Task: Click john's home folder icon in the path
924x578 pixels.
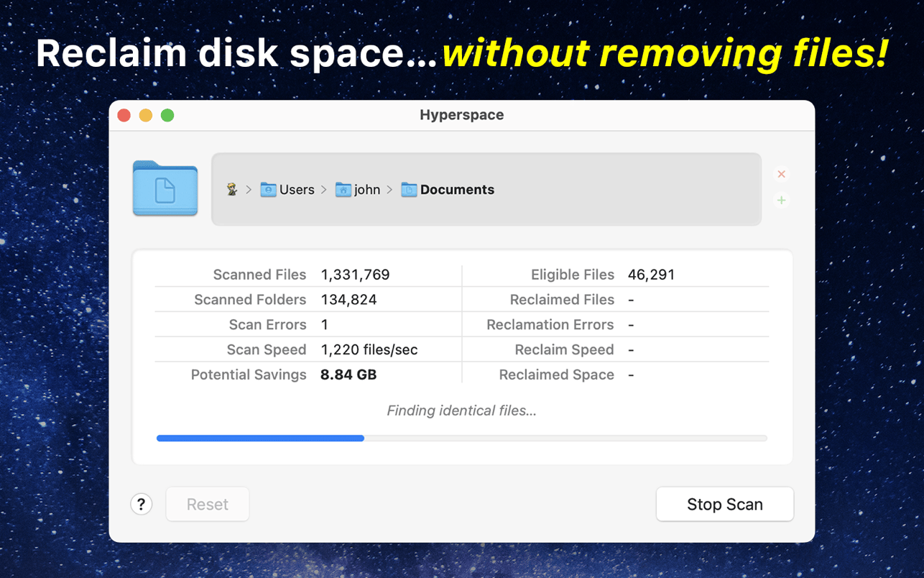Action: pos(343,189)
